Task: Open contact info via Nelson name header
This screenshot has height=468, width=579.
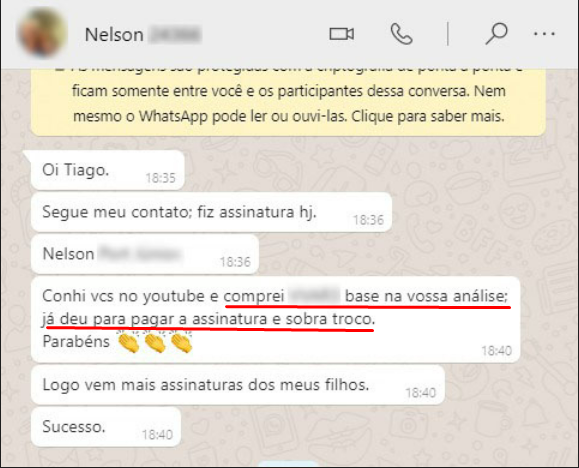Action: (x=114, y=35)
